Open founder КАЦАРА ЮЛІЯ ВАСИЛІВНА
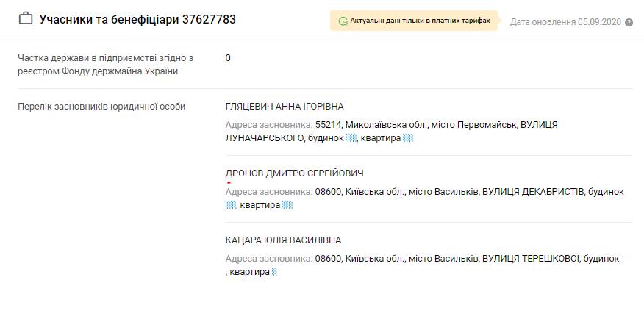 point(283,240)
